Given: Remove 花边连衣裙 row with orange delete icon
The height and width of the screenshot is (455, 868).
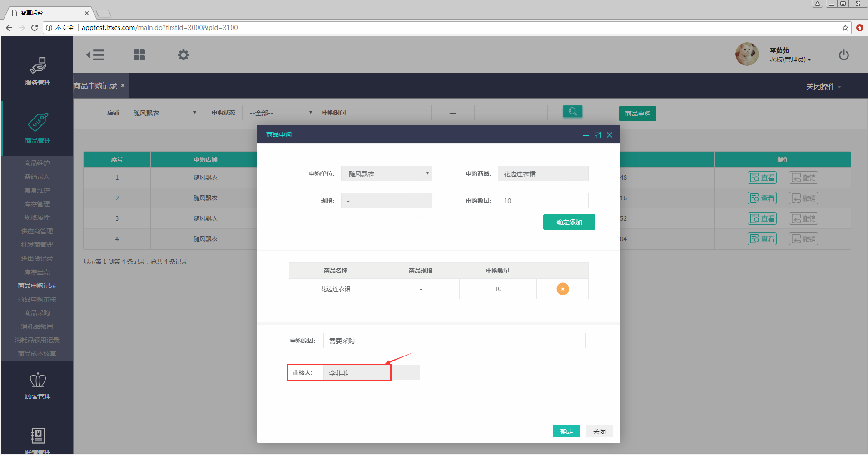Looking at the screenshot, I should click(x=562, y=289).
